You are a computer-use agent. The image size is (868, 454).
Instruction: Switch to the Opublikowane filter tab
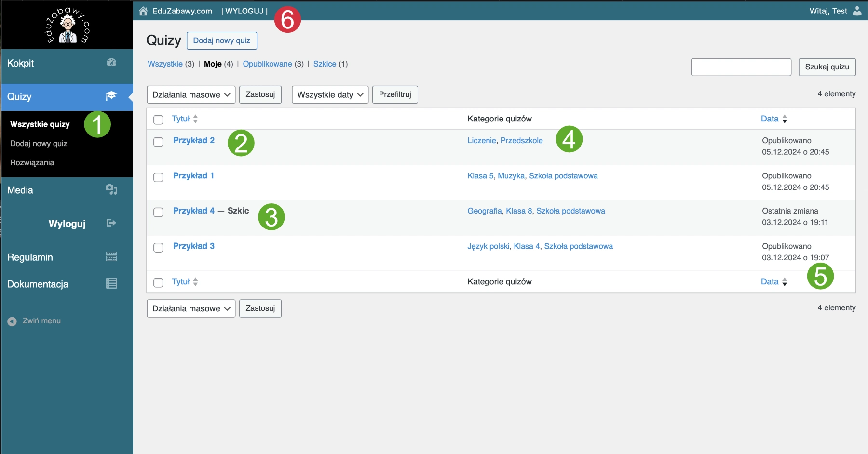[x=267, y=64]
